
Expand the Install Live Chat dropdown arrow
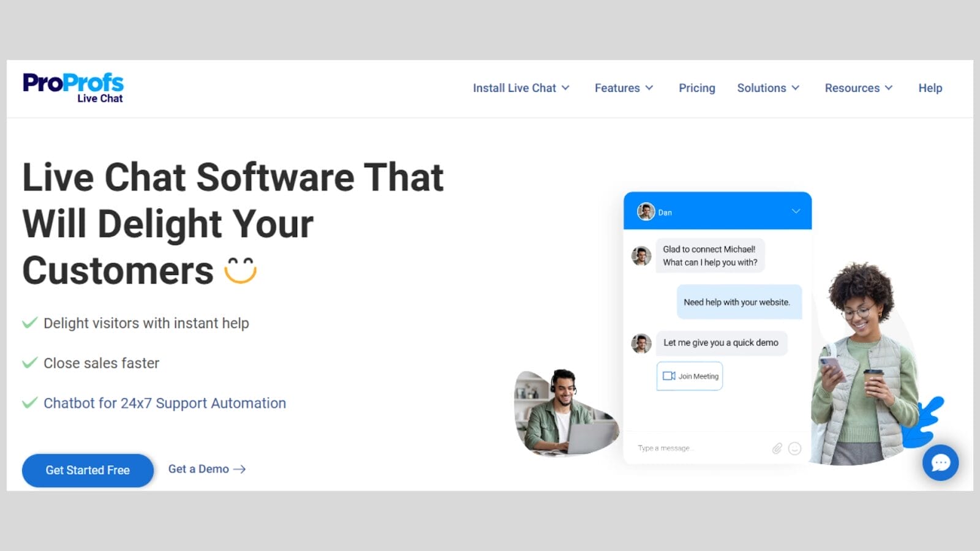(x=565, y=88)
